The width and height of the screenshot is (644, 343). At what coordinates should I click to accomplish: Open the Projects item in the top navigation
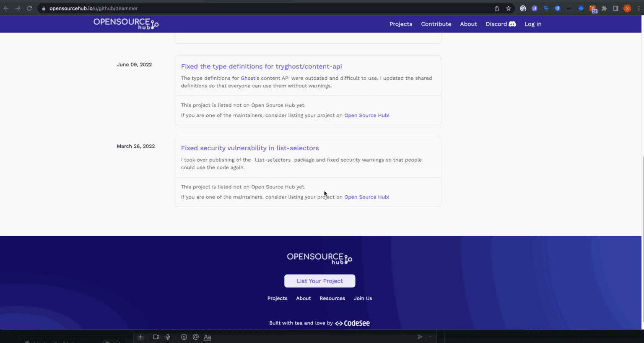tap(401, 24)
